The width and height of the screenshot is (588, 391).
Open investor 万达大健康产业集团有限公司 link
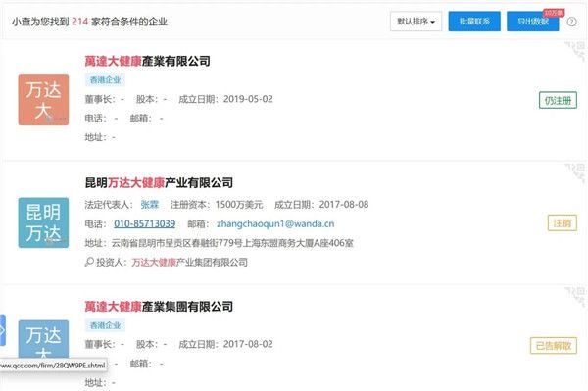coord(190,262)
